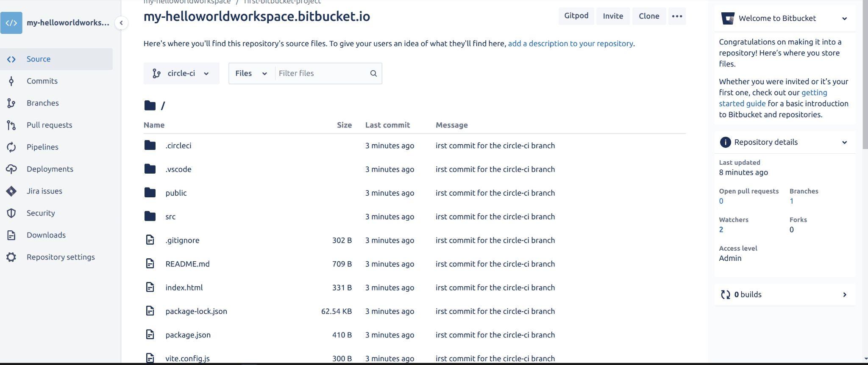Open the Branches sidebar icon
868x365 pixels.
pos(11,103)
